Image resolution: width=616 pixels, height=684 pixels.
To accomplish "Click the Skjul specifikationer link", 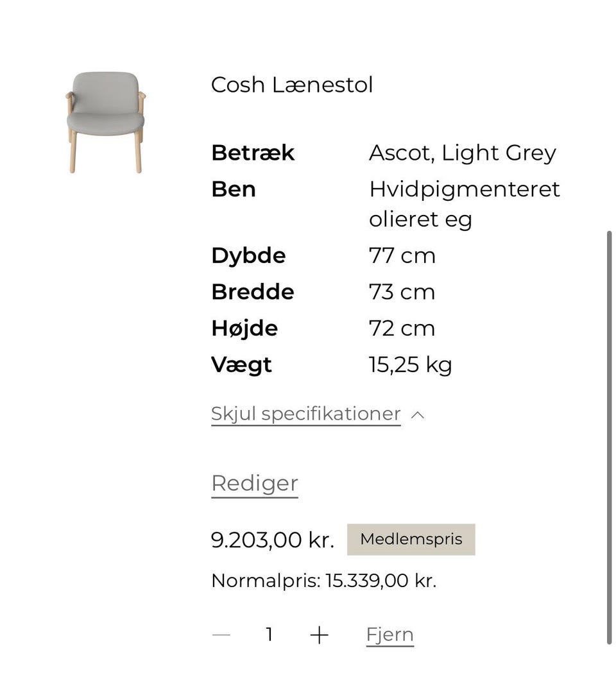I will (x=305, y=414).
